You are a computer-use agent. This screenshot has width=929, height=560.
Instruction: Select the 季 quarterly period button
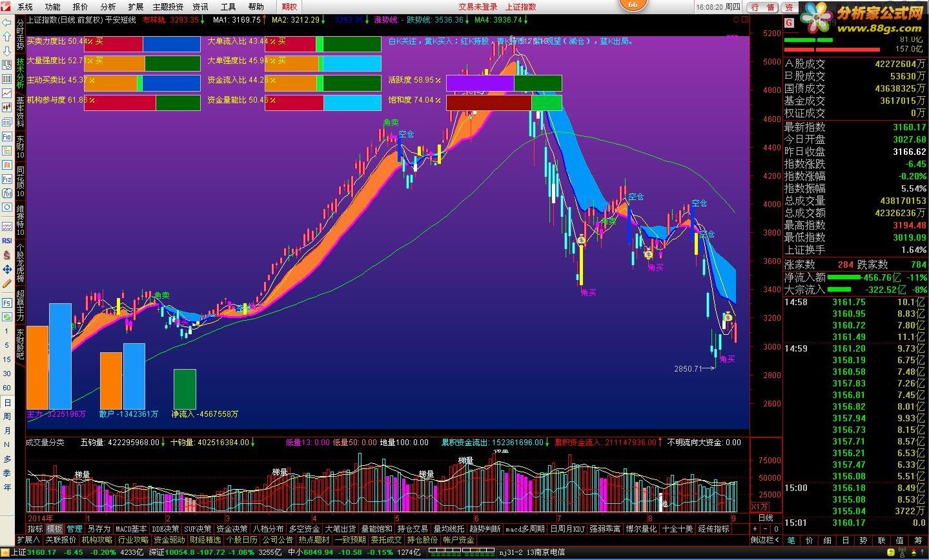(7, 473)
